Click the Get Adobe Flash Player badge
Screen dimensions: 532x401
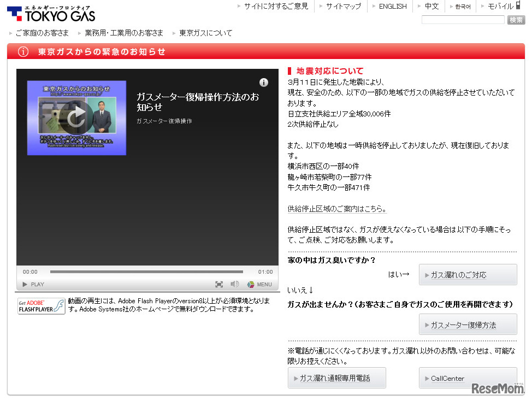click(41, 306)
